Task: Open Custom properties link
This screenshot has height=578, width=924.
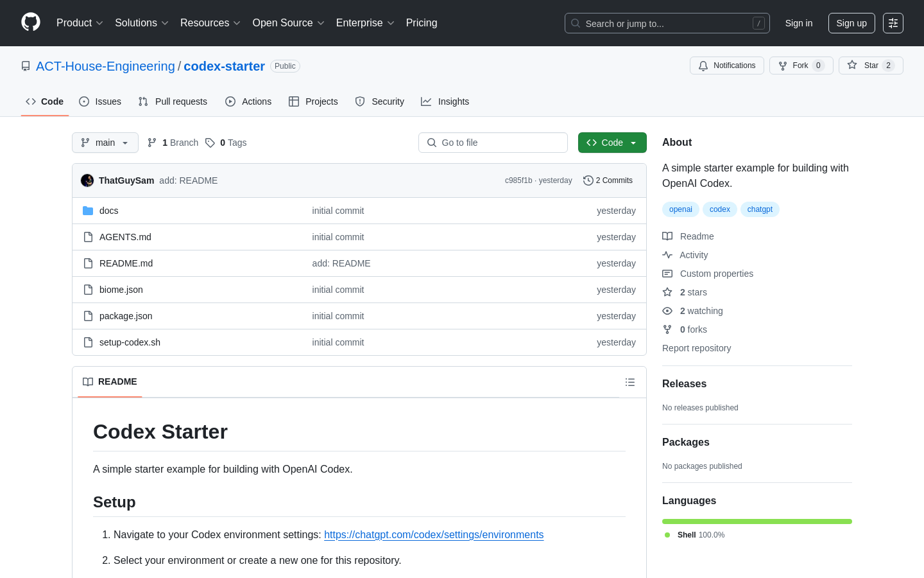Action: (x=708, y=274)
